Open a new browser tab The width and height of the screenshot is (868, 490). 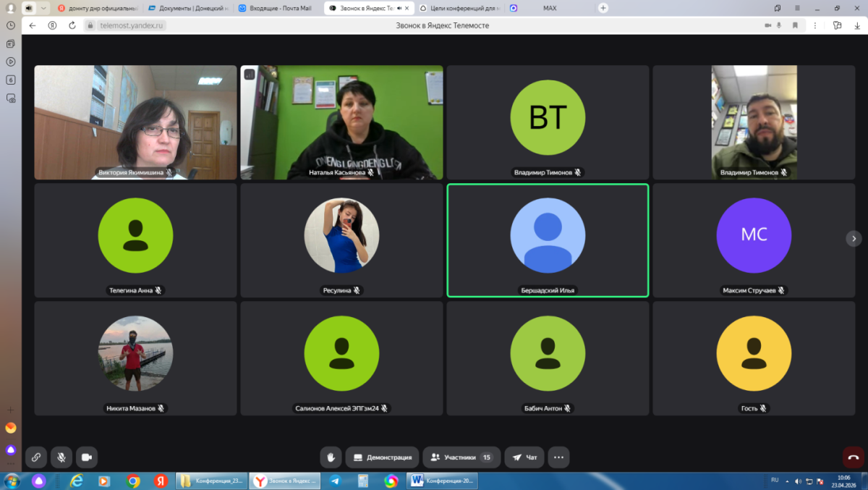603,8
